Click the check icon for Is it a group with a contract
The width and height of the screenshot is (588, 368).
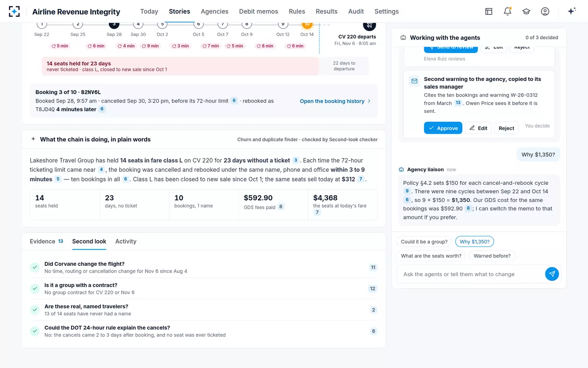pos(35,289)
